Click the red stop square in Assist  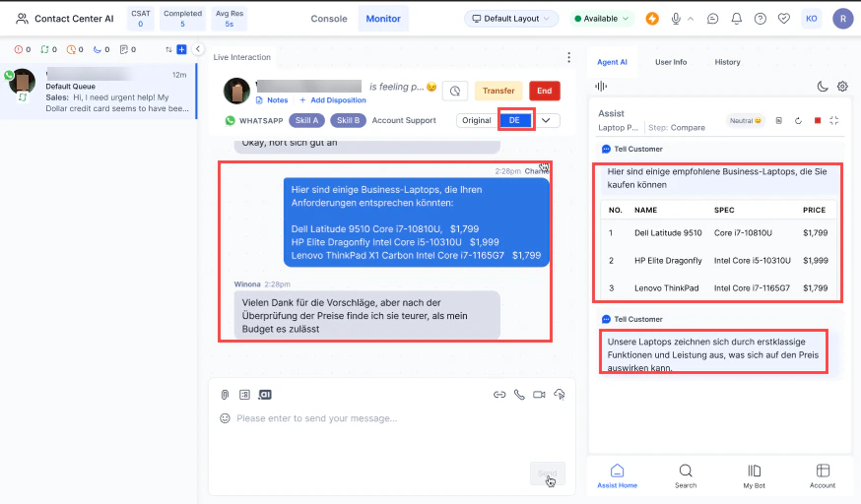tap(818, 121)
